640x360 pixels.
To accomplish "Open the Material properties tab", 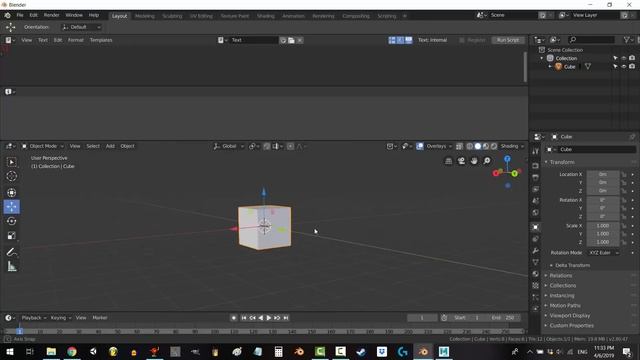I will pyautogui.click(x=536, y=274).
